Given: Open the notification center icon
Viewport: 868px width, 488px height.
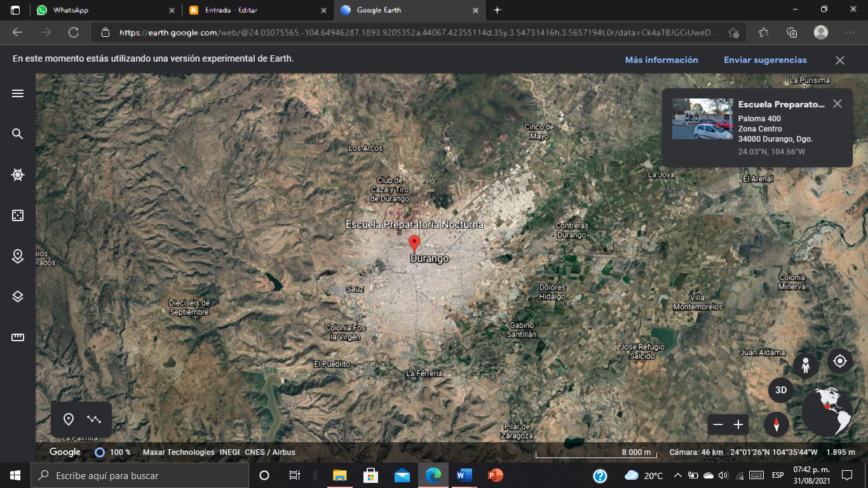Looking at the screenshot, I should 846,475.
